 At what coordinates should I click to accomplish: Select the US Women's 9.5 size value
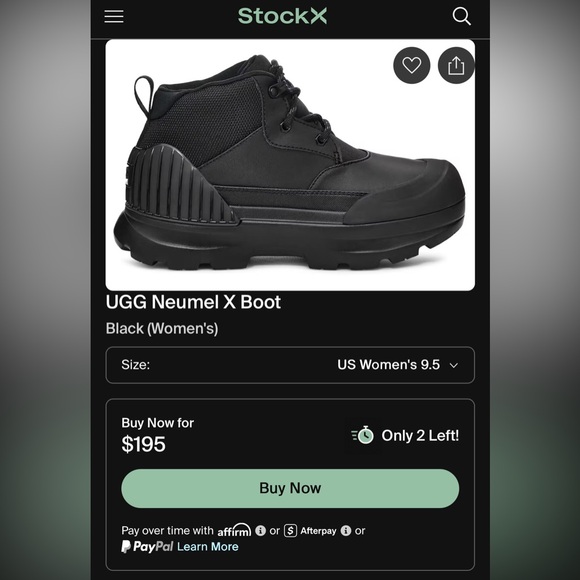coord(388,365)
